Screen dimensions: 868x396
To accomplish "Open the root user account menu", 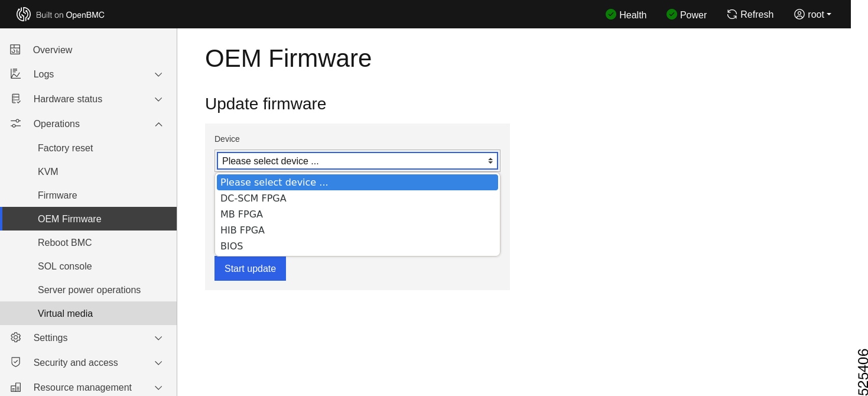I will (812, 14).
